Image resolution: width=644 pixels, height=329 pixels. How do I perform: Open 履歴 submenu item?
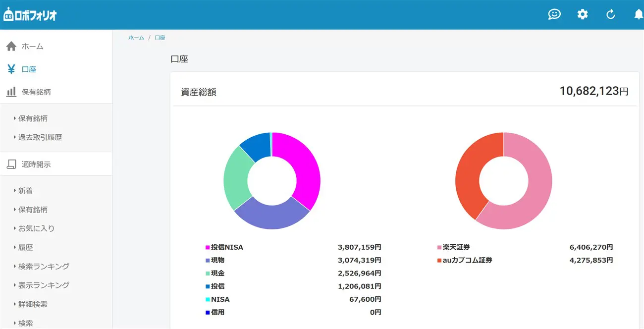tap(26, 247)
